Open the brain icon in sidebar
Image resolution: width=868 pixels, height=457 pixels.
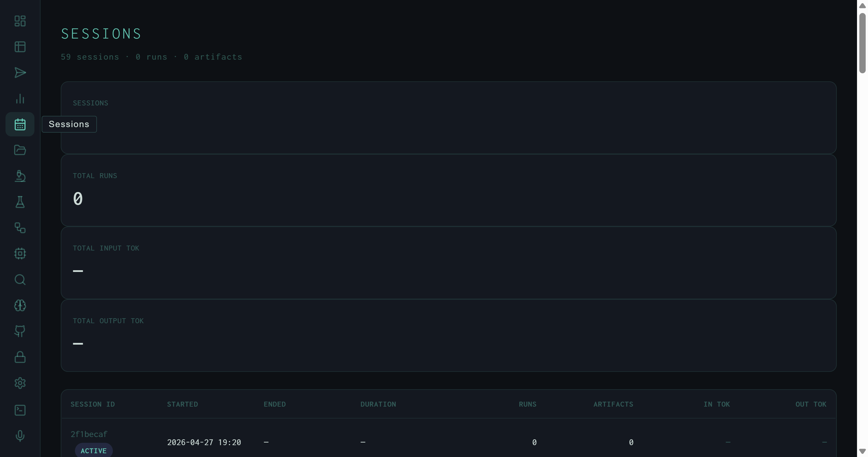pyautogui.click(x=20, y=306)
